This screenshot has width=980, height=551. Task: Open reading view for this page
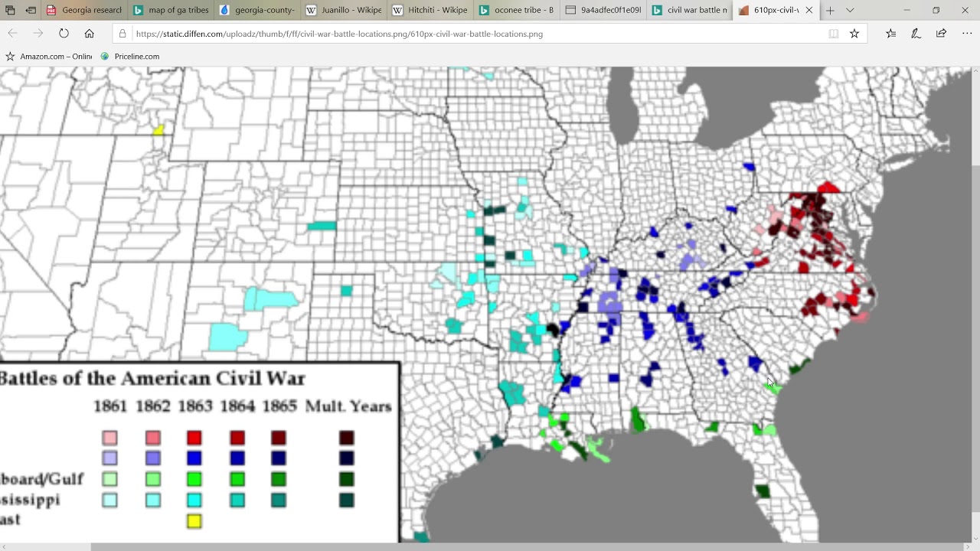tap(833, 34)
